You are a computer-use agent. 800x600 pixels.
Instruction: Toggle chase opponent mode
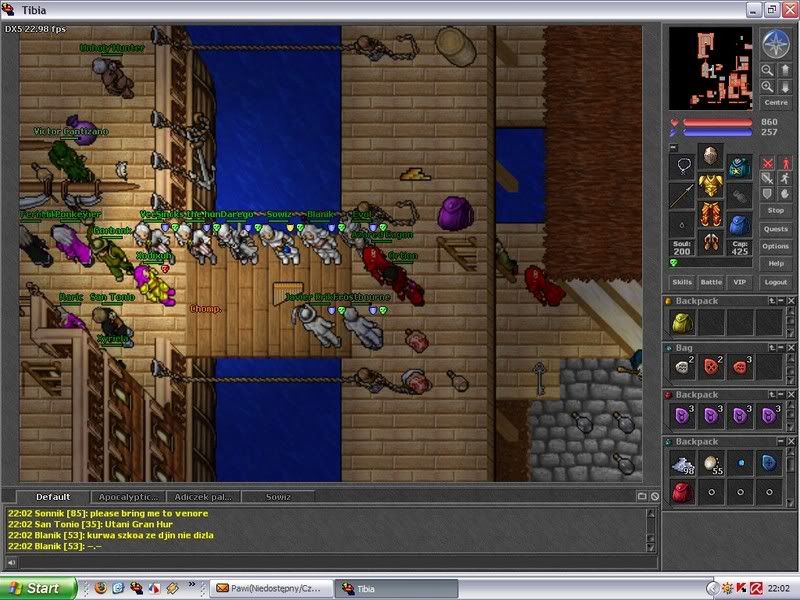pyautogui.click(x=785, y=179)
